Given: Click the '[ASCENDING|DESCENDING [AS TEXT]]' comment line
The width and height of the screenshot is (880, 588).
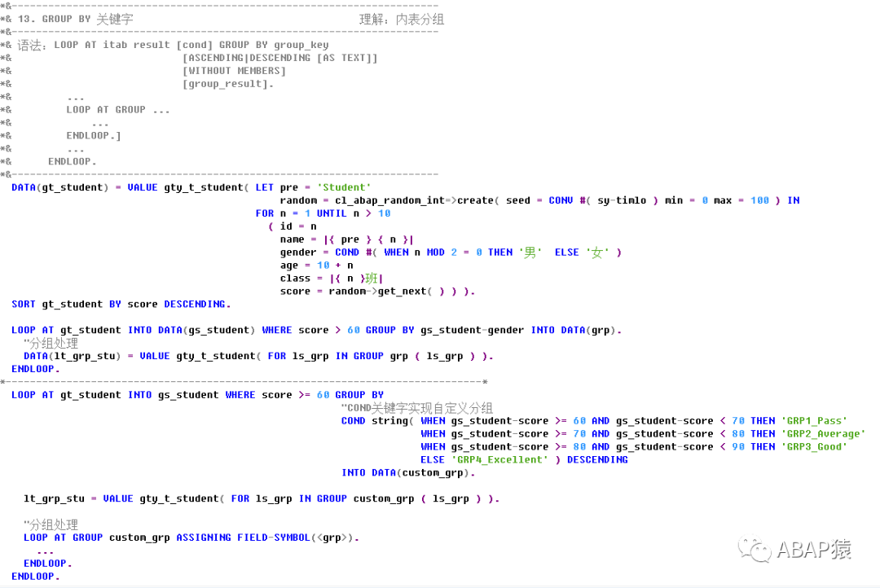Looking at the screenshot, I should click(280, 58).
